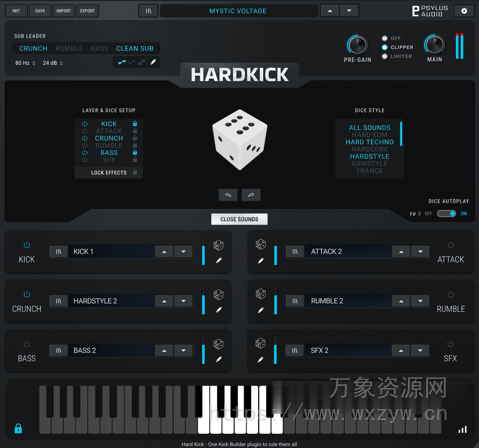Viewport: 479px width, 448px height.
Task: Click the EXPORT button
Action: (x=87, y=11)
